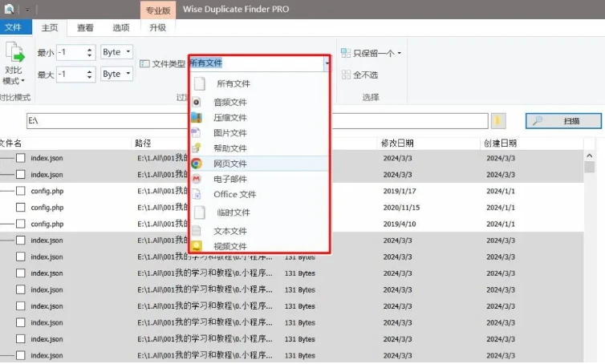This screenshot has height=364, width=605.
Task: Click the 扫描 scan button
Action: [563, 121]
